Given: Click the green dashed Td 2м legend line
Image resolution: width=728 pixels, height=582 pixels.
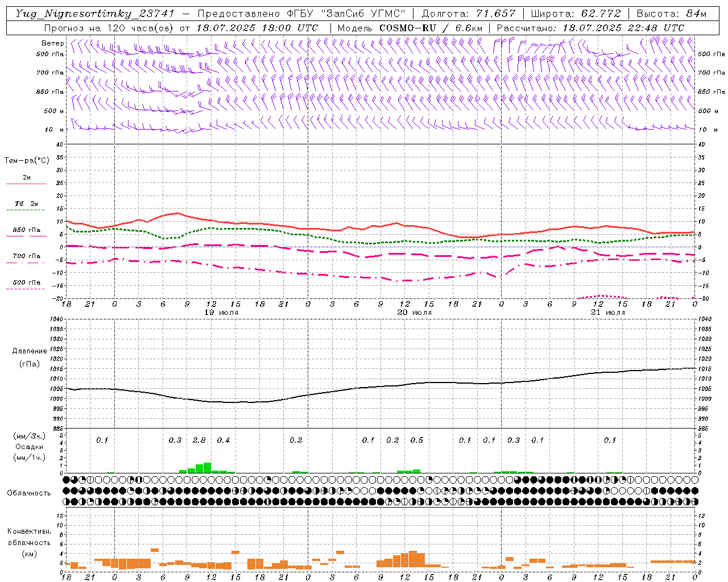Looking at the screenshot, I should 26,210.
